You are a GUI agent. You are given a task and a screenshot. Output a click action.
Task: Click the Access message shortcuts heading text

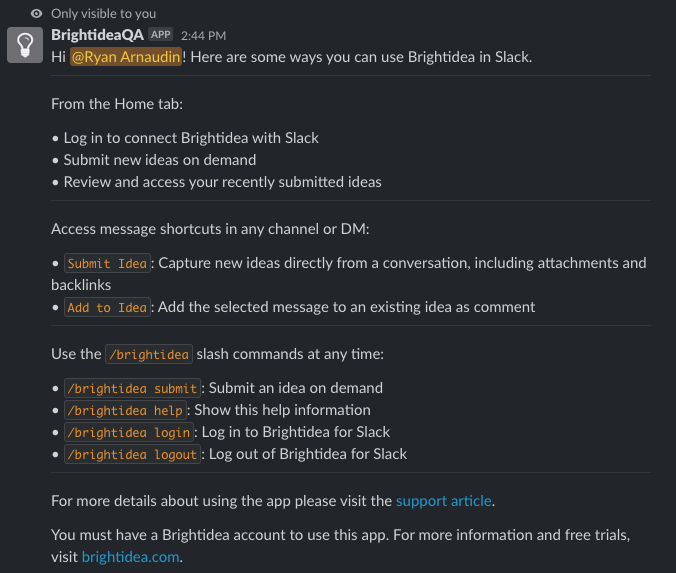tap(210, 229)
